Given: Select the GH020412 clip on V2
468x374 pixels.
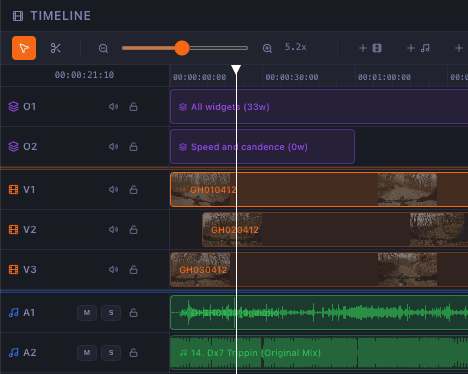Looking at the screenshot, I should [335, 230].
